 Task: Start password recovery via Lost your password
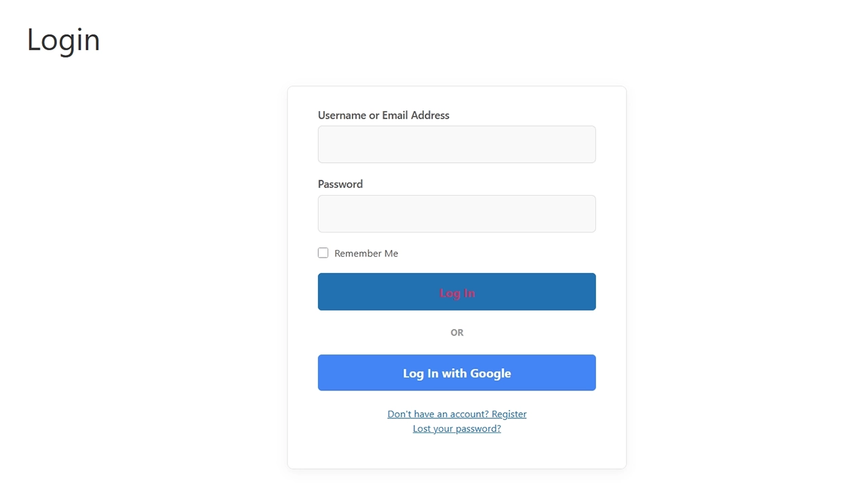pos(456,429)
